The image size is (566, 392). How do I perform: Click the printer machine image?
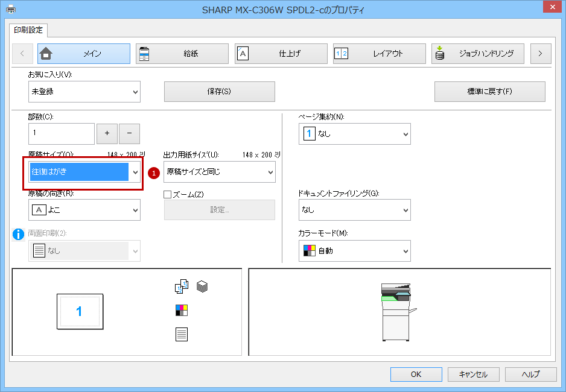(398, 312)
